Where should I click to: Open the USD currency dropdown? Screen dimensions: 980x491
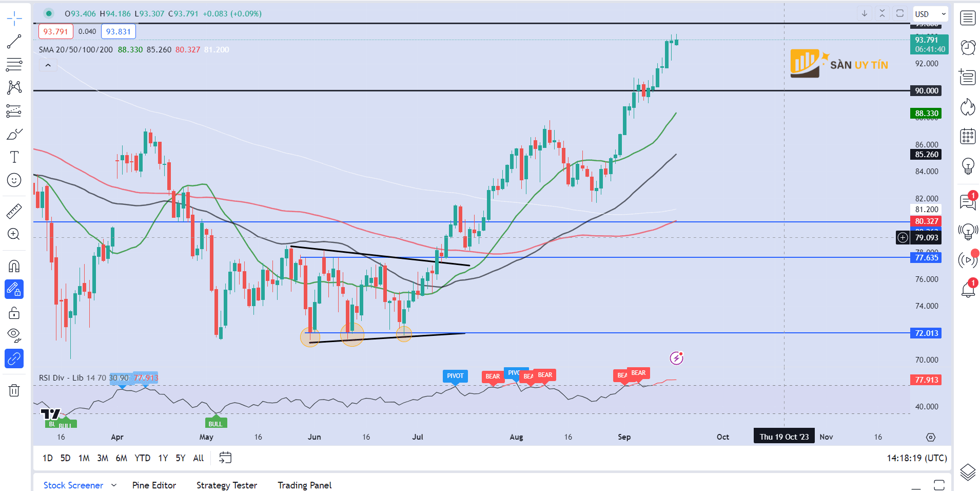[x=930, y=14]
